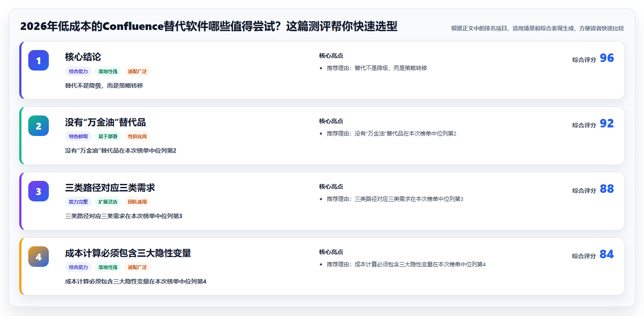The width and height of the screenshot is (644, 316).
Task: Choose the 能力完整 tag
Action: tap(78, 202)
